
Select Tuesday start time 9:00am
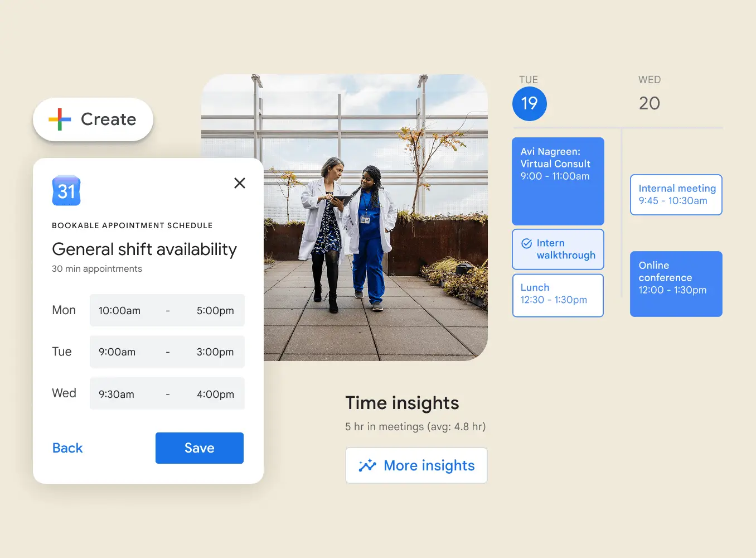click(x=117, y=352)
